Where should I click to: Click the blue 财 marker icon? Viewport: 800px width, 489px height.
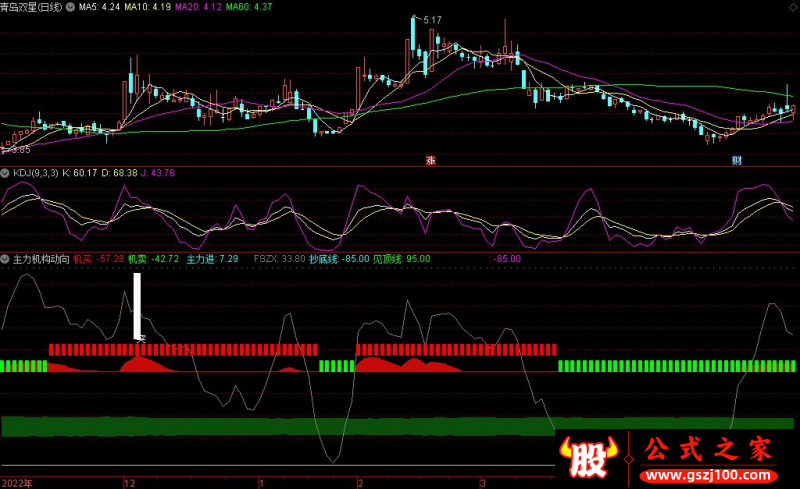(737, 160)
